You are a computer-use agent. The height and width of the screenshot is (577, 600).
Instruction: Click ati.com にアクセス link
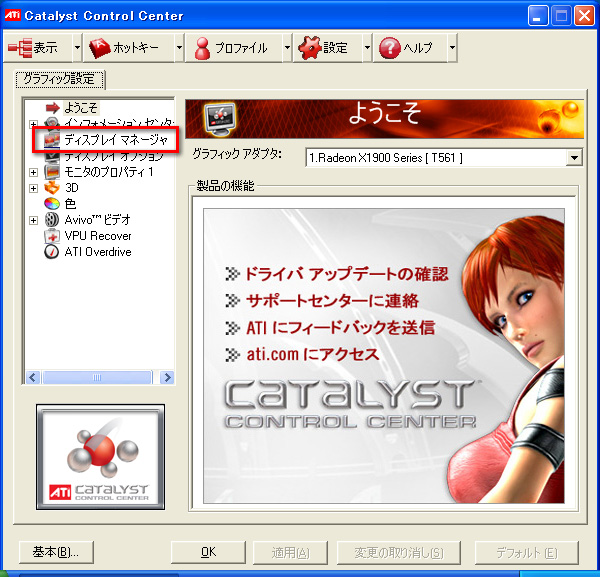[x=313, y=354]
